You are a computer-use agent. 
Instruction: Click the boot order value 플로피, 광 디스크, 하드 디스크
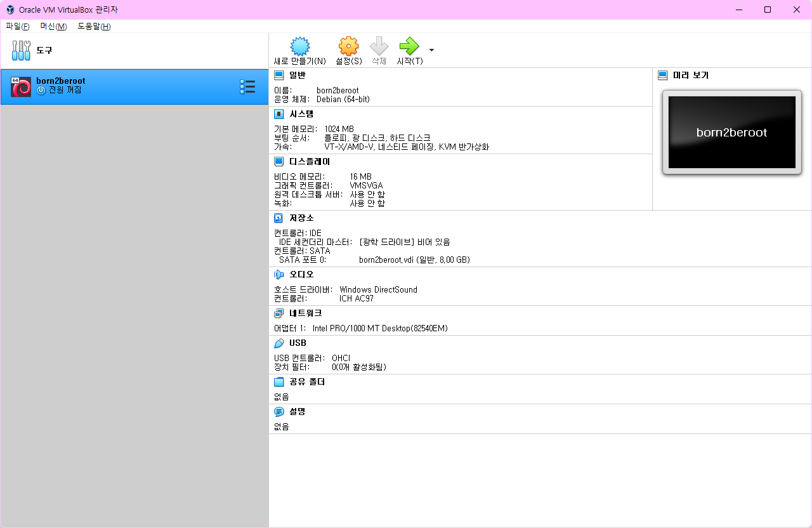(x=377, y=138)
